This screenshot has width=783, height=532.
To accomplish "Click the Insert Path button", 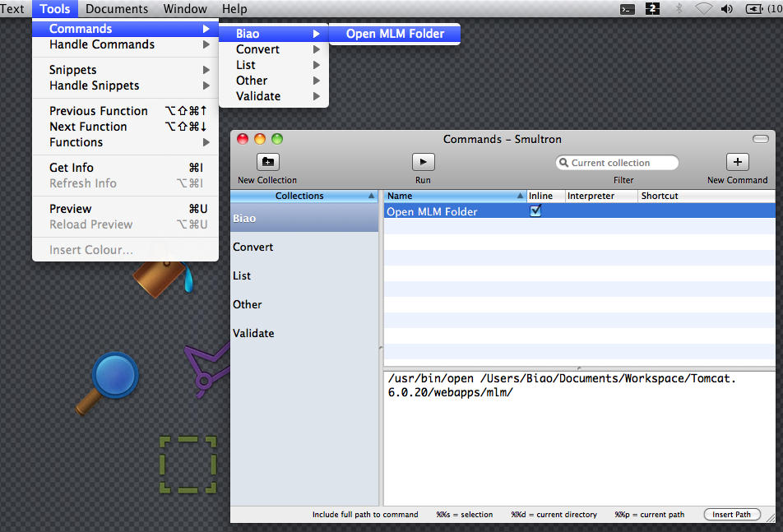I will coord(731,515).
